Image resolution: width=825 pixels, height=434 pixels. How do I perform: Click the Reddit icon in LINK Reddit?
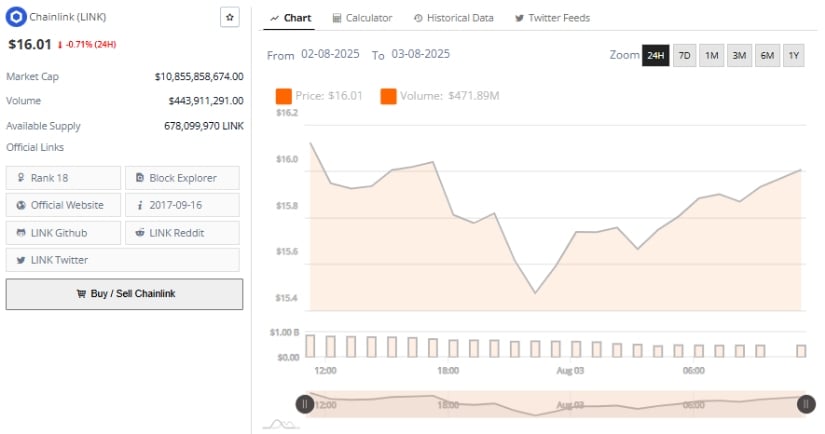point(140,233)
